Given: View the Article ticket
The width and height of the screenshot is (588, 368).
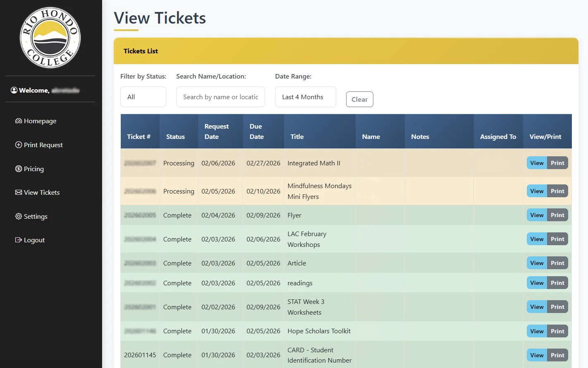Looking at the screenshot, I should [x=537, y=263].
